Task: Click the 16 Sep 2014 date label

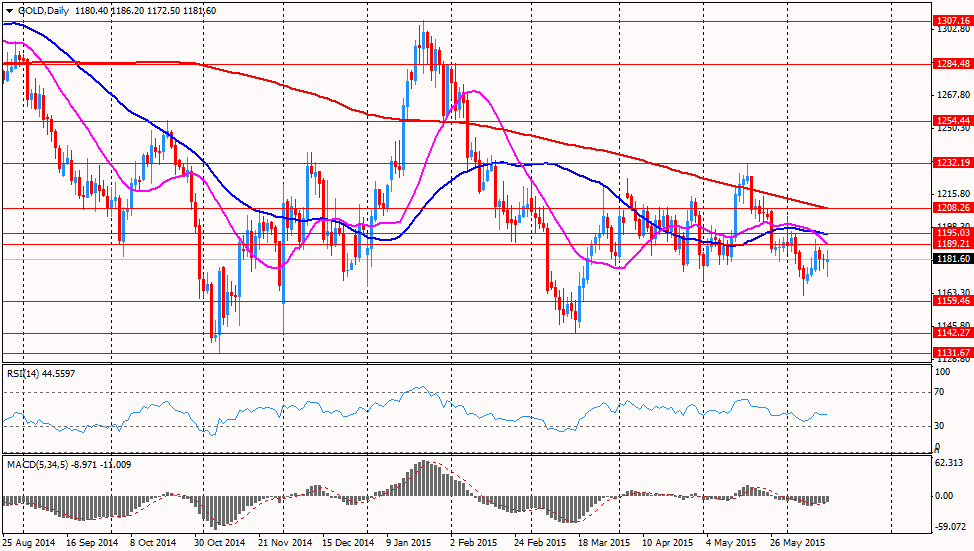Action: click(91, 542)
